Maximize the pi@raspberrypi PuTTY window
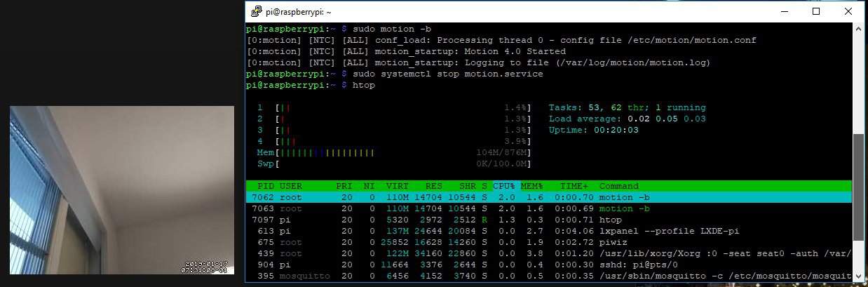This screenshot has width=868, height=287. 816,11
